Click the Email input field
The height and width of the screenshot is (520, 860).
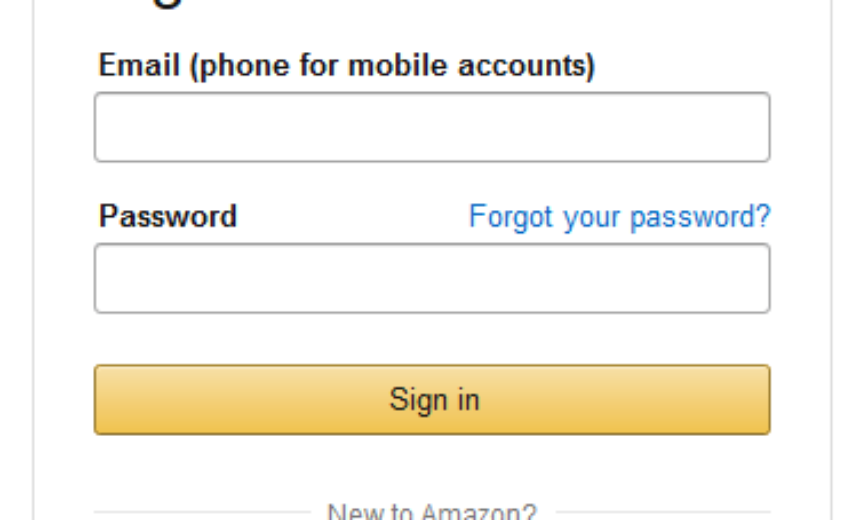click(x=432, y=127)
